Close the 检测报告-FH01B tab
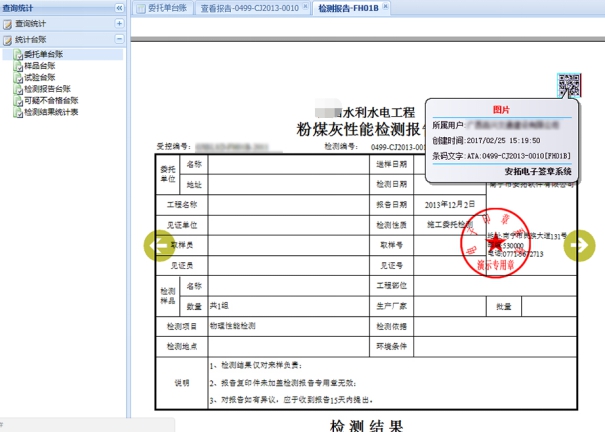 tap(383, 7)
